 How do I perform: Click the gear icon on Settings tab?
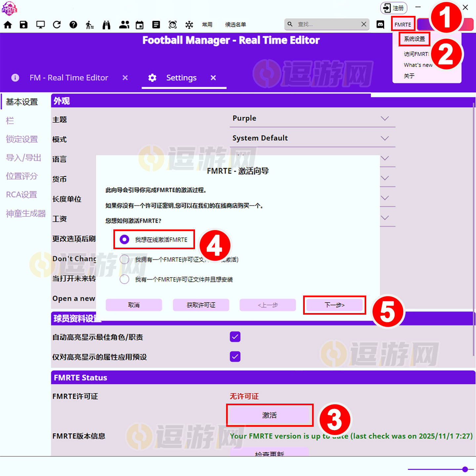152,78
